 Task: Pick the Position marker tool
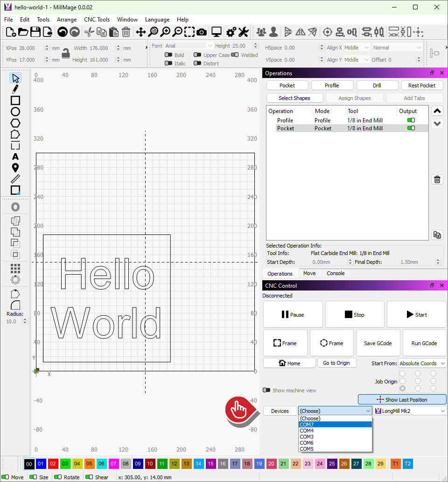(x=15, y=168)
